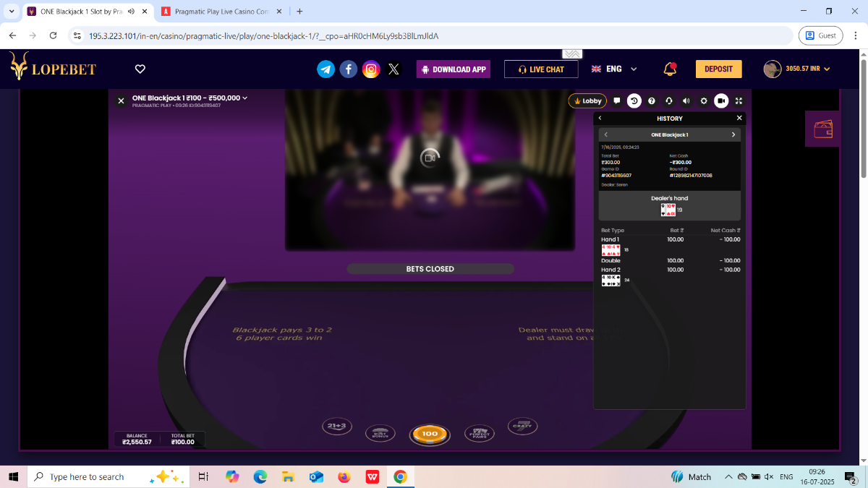Viewport: 868px width, 488px height.
Task: Enter fullscreen mode for the game
Action: click(x=739, y=101)
